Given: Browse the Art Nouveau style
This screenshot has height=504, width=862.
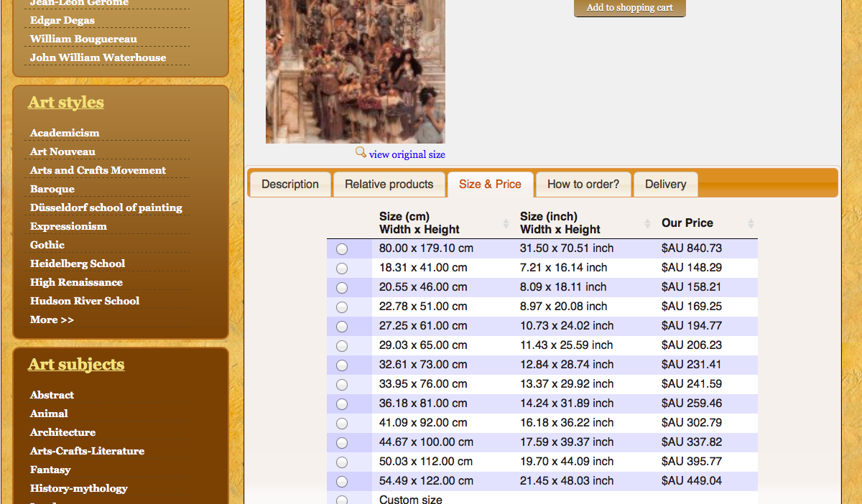Looking at the screenshot, I should point(62,151).
